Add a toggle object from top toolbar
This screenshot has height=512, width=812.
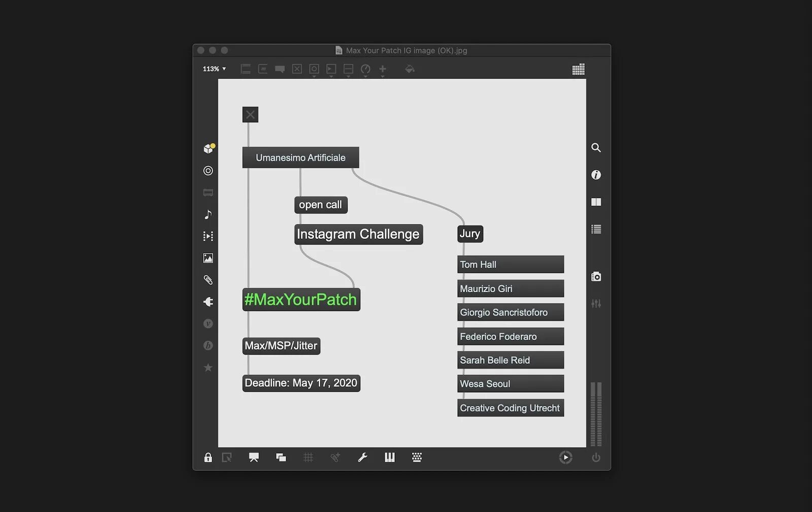click(297, 69)
